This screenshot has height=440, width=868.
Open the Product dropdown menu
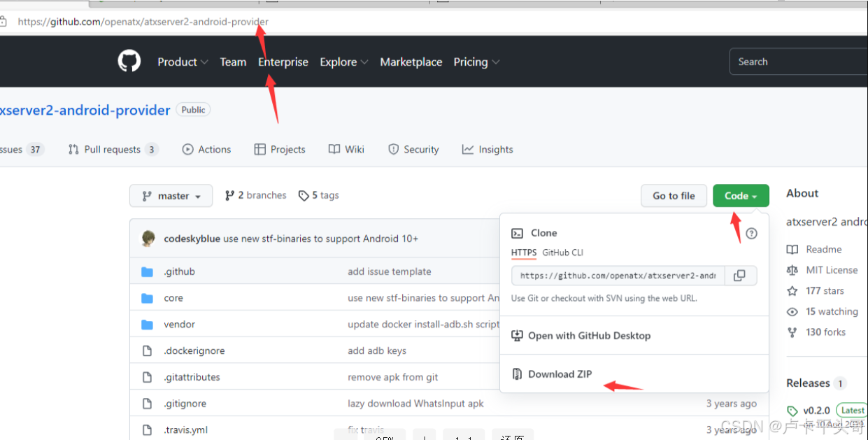[183, 62]
